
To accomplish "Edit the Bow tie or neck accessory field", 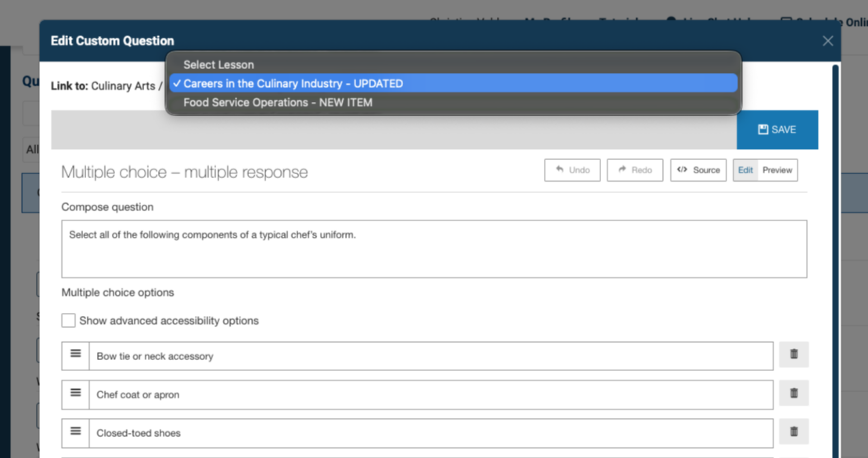I will [x=429, y=357].
